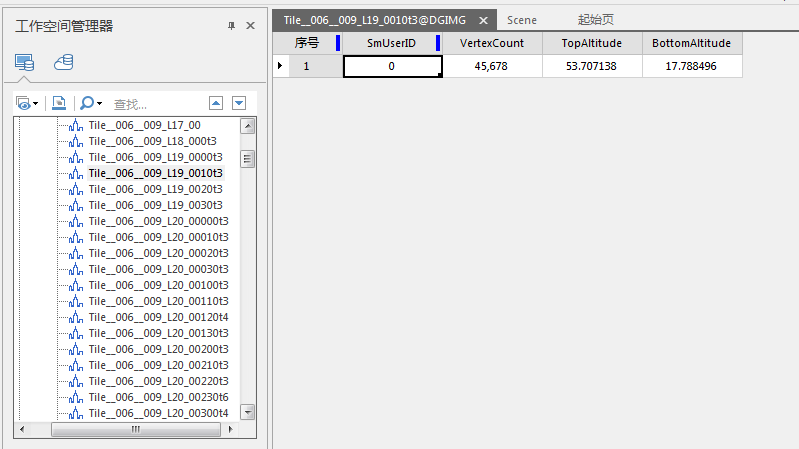This screenshot has height=449, width=799.
Task: Select tree item Tile__006__009_L20_00110t3
Action: [158, 301]
